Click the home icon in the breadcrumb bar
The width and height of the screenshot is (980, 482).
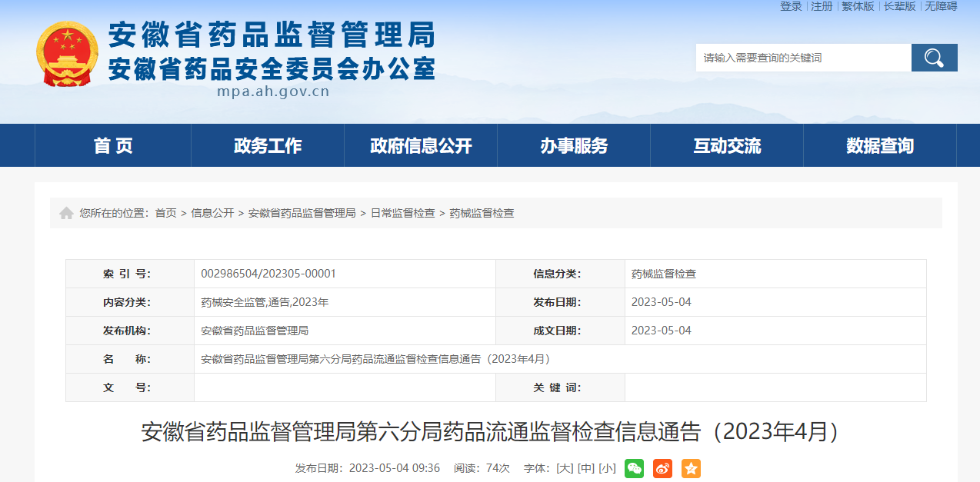(x=66, y=213)
